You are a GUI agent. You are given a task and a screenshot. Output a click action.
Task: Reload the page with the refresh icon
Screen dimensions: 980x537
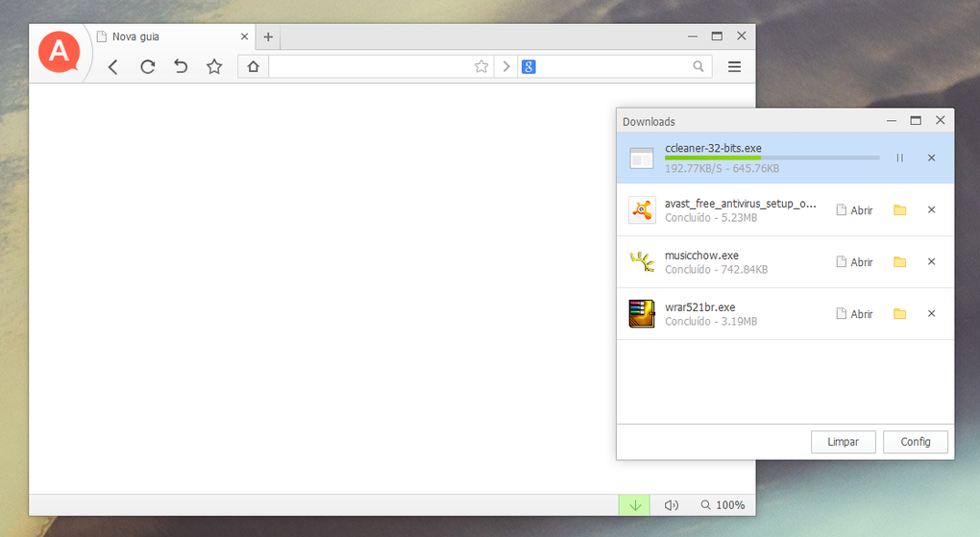[x=148, y=67]
